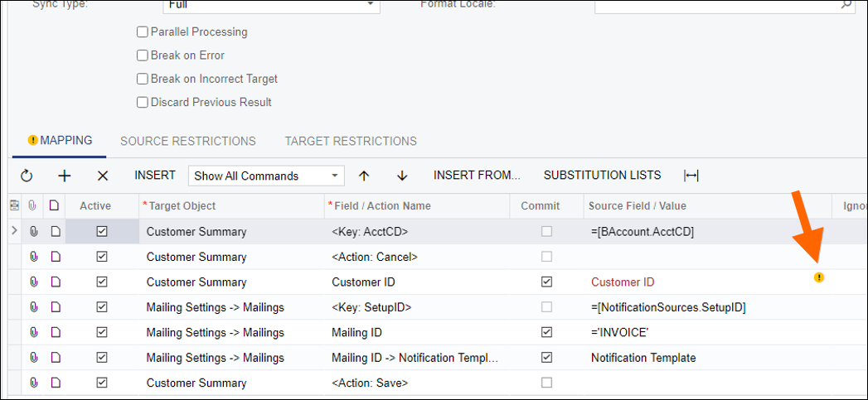Expand the first row arrow indicator
The image size is (868, 400).
tap(14, 231)
